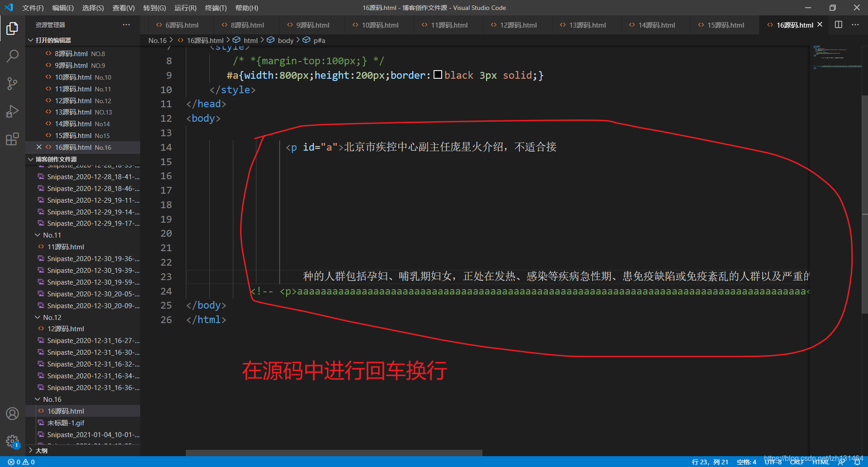This screenshot has height=467, width=868.
Task: Click the code minimap preview
Action: click(836, 57)
